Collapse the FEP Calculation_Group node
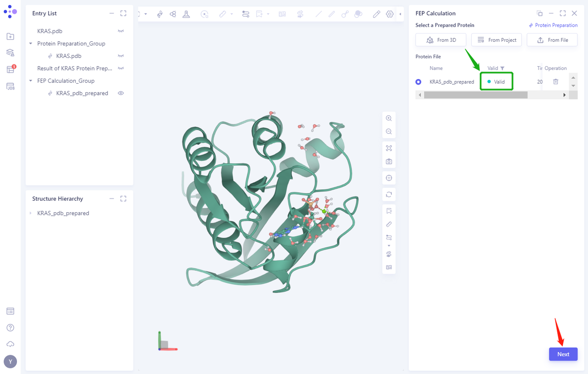This screenshot has height=374, width=588. point(31,81)
